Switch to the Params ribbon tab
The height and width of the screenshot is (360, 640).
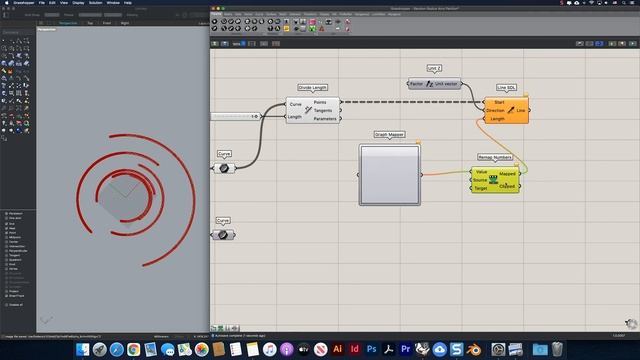click(216, 14)
